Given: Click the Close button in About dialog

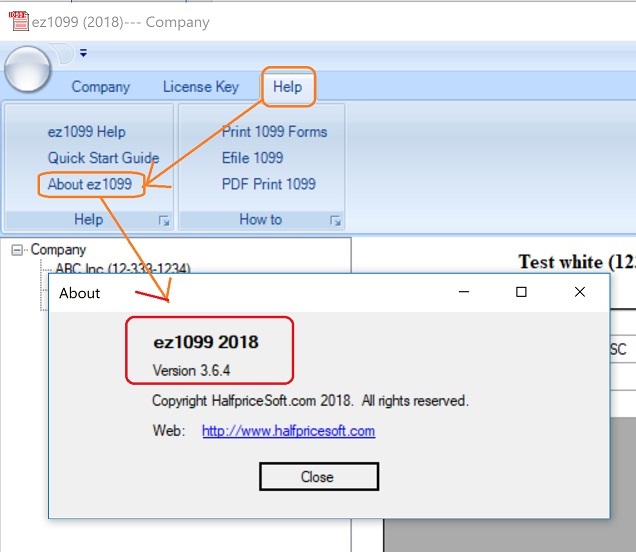Looking at the screenshot, I should click(x=319, y=477).
